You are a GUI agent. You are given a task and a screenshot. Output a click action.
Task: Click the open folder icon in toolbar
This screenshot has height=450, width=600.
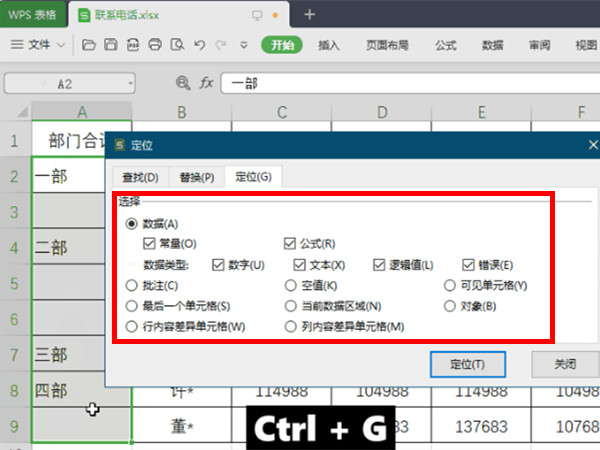(x=88, y=45)
